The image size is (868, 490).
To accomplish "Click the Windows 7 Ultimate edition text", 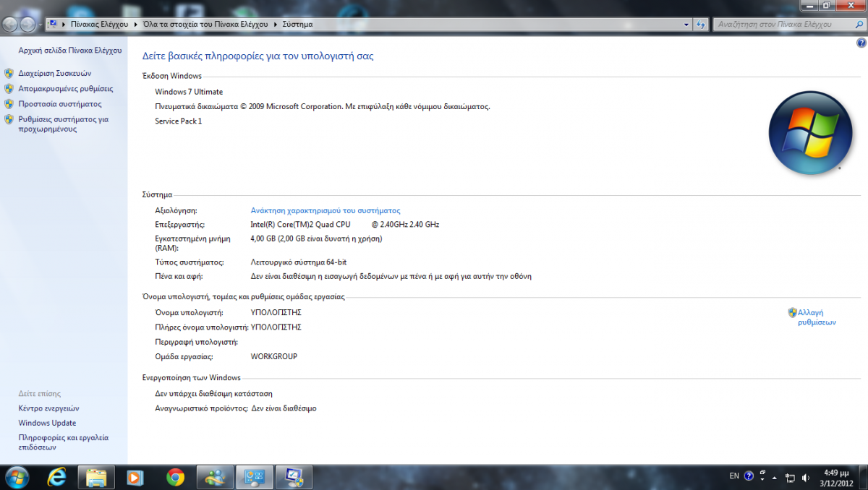I will tap(189, 92).
